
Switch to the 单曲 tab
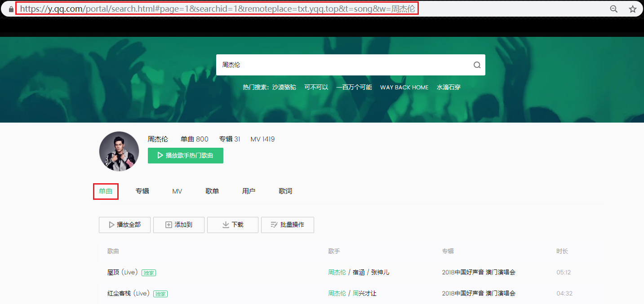pos(106,191)
